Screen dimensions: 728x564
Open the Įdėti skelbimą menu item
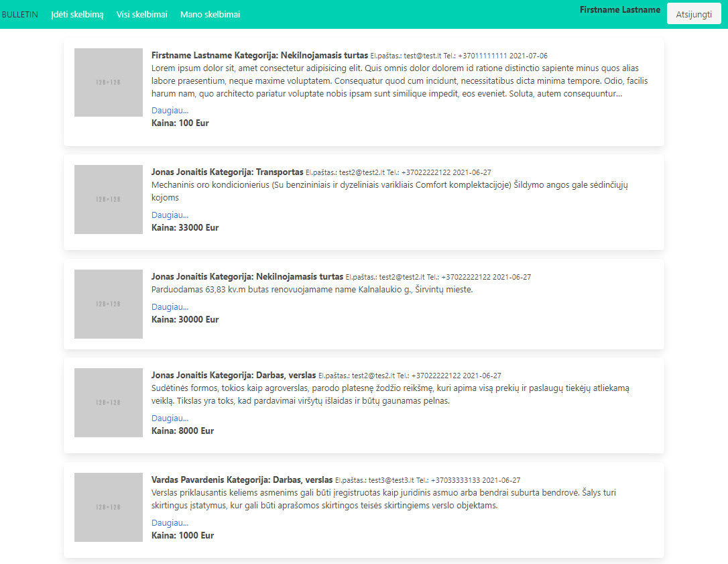[76, 13]
